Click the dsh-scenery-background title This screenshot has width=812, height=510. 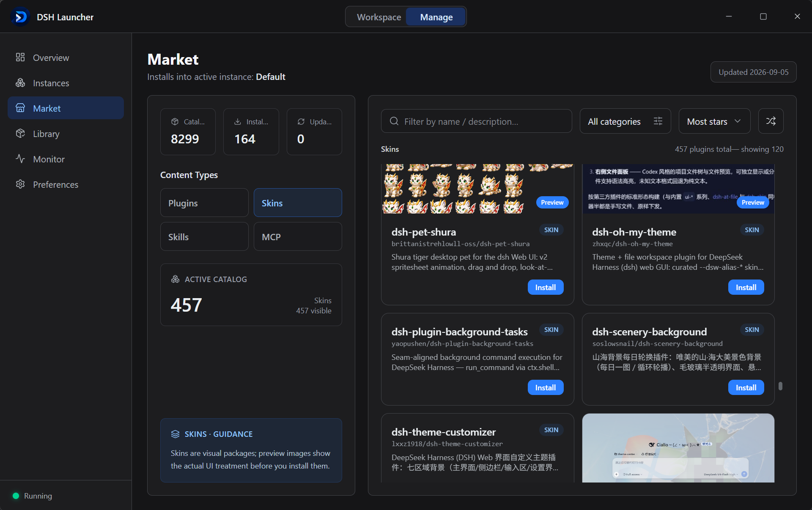click(649, 332)
